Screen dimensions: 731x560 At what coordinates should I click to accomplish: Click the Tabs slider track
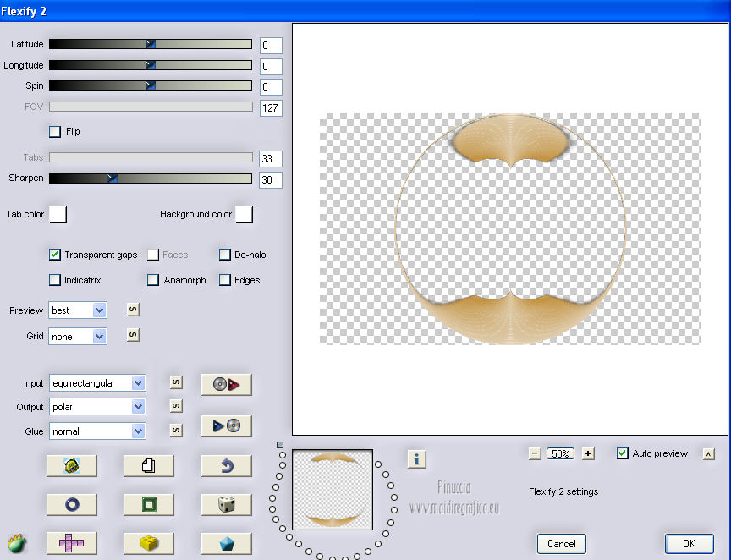pos(151,157)
